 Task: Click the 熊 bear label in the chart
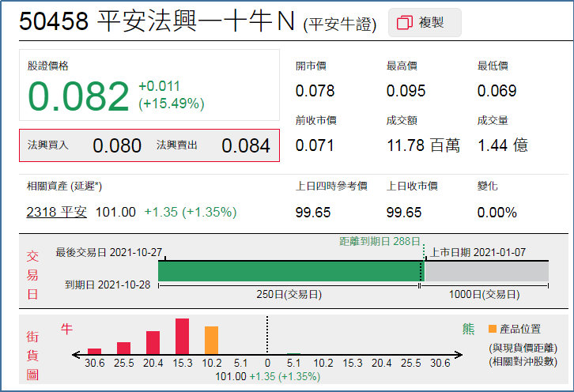pyautogui.click(x=468, y=329)
